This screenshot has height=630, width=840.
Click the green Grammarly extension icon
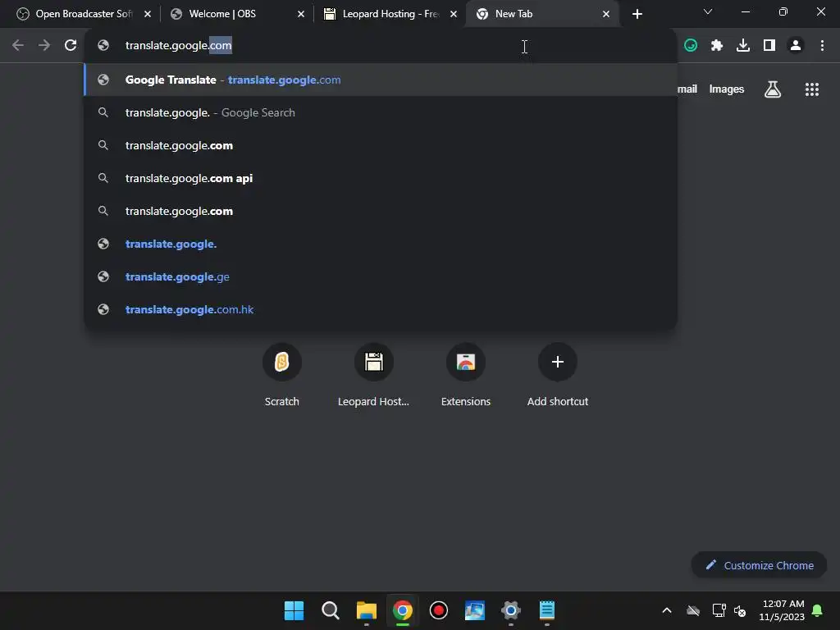[691, 46]
